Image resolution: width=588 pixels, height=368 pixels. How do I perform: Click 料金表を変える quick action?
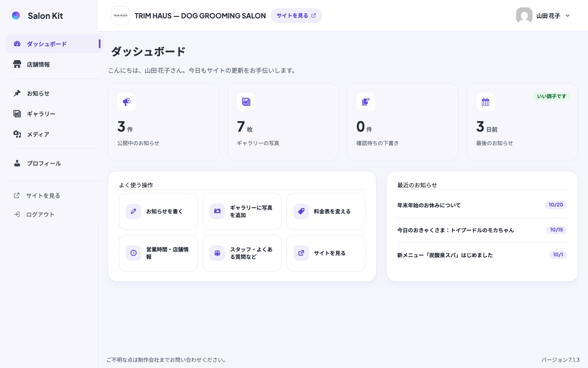coord(326,211)
